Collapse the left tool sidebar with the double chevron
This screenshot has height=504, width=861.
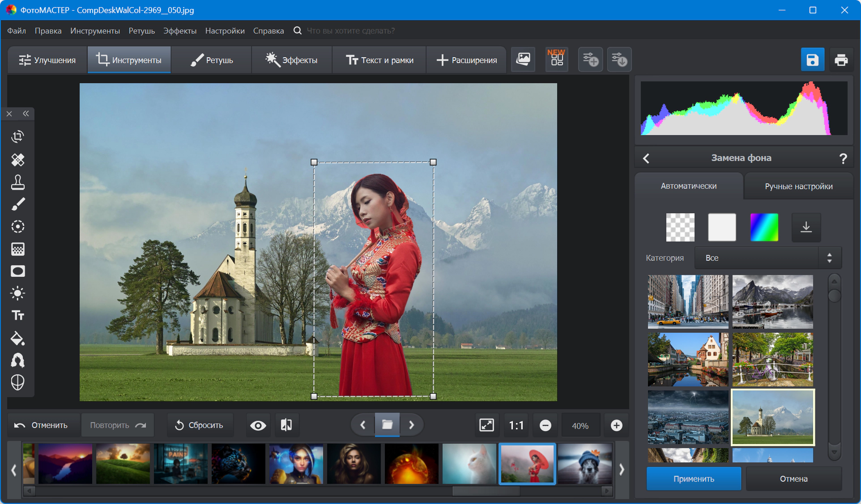tap(26, 114)
